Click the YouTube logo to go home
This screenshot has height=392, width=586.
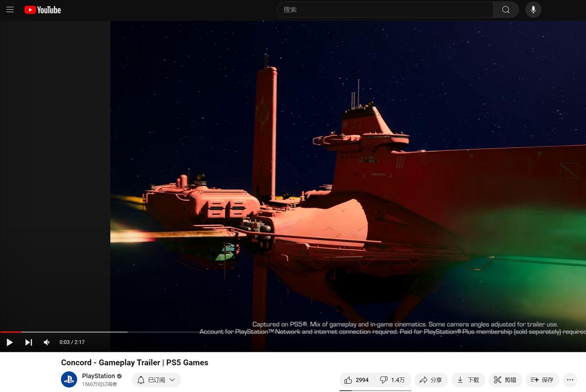[43, 10]
